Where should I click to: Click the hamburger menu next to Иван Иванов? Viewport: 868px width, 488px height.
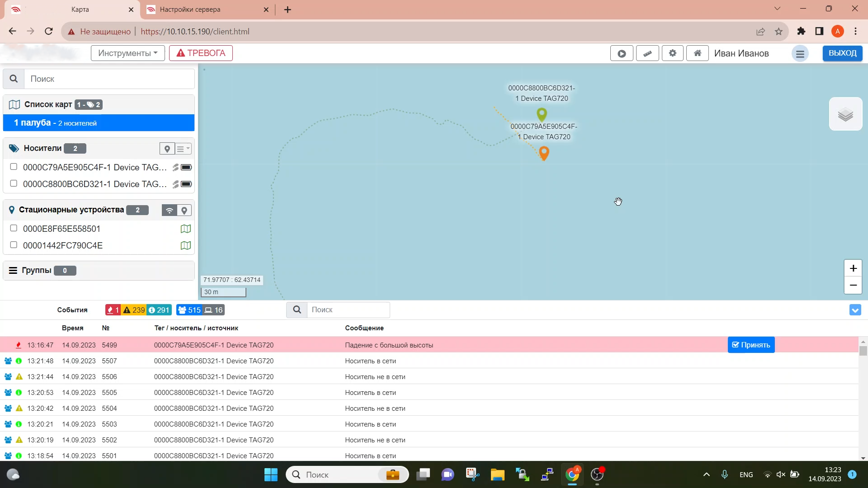800,54
